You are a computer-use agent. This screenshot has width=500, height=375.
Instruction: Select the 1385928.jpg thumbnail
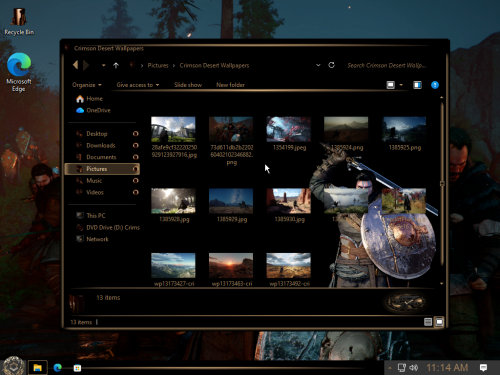pyautogui.click(x=173, y=201)
